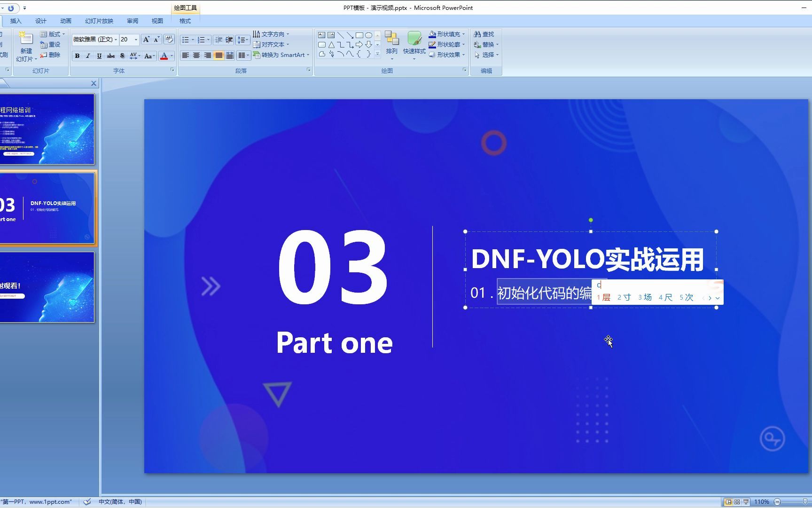Viewport: 812px width, 508px height.
Task: Expand the shapes gallery with more arrow
Action: point(377,54)
